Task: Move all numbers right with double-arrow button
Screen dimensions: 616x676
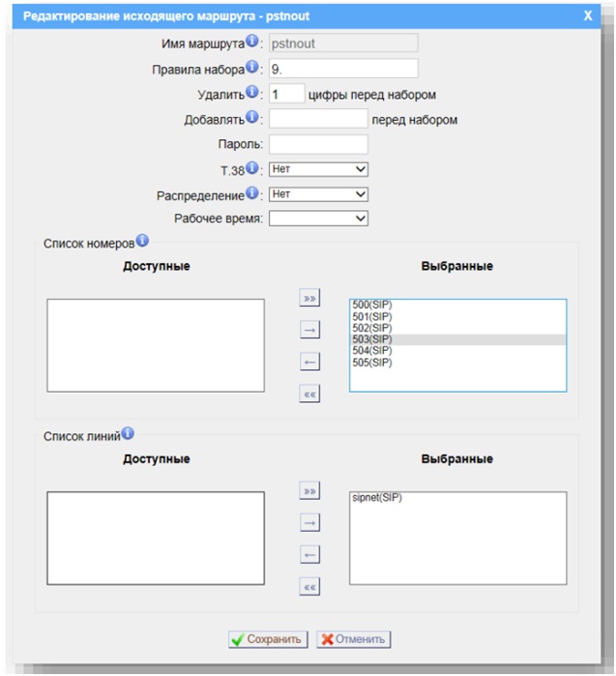Action: click(309, 298)
